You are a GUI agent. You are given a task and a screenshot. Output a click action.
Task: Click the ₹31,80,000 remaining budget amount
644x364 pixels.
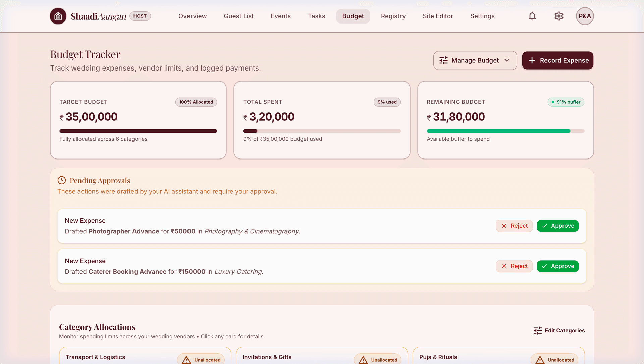455,117
